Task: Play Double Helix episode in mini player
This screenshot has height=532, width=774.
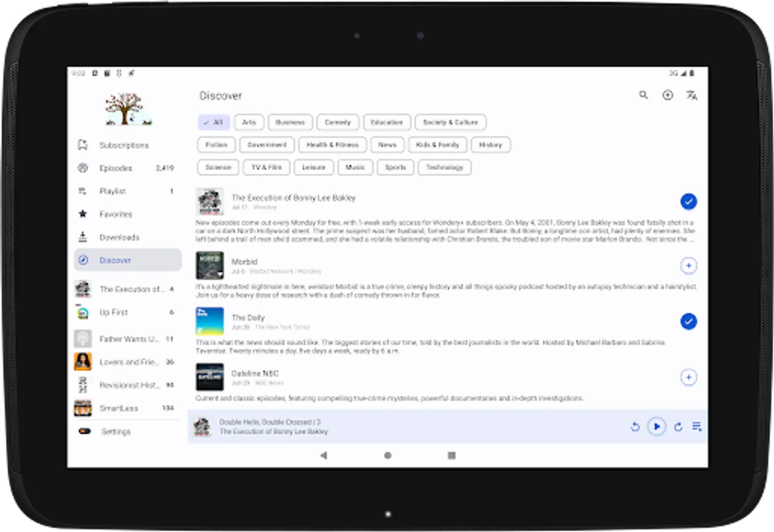Action: [x=656, y=427]
